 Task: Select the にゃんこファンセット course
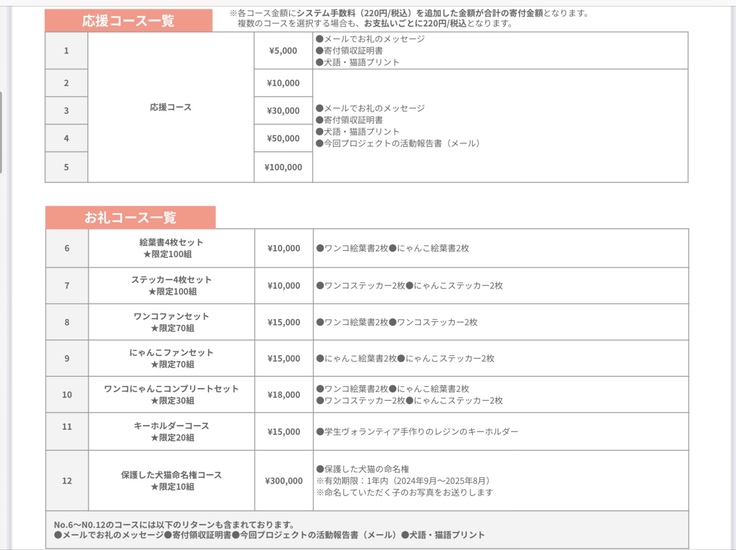[x=171, y=353]
